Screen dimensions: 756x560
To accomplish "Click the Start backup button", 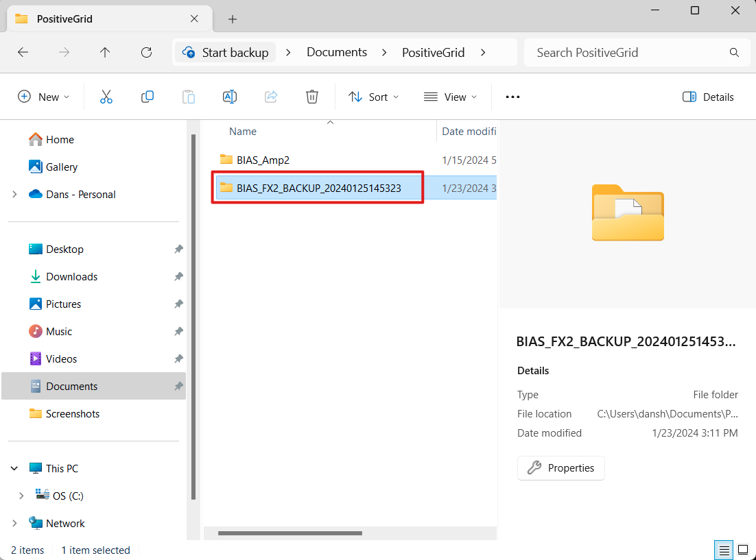I will 226,52.
